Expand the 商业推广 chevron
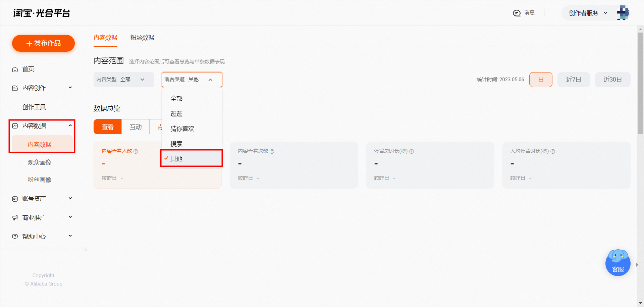 click(x=70, y=217)
